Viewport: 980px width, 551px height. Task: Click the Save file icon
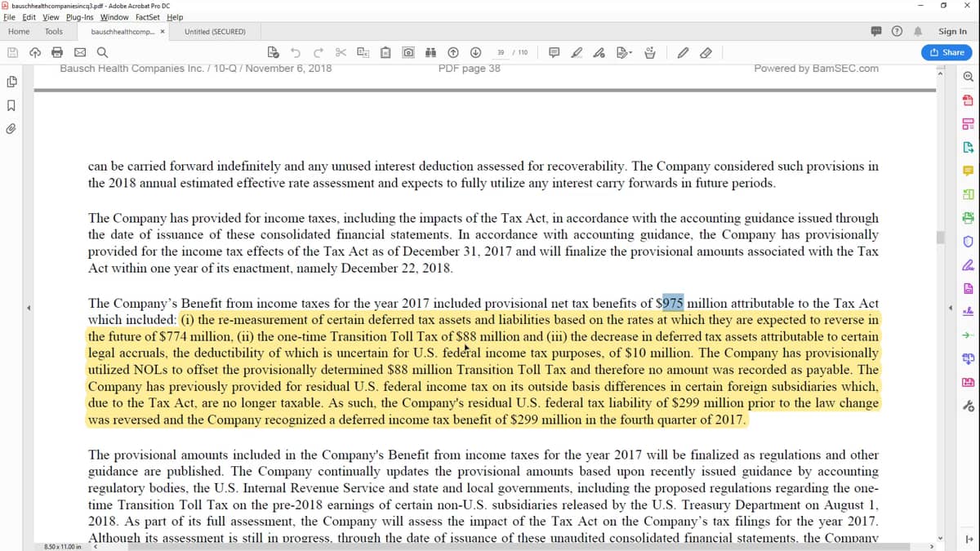coord(13,52)
